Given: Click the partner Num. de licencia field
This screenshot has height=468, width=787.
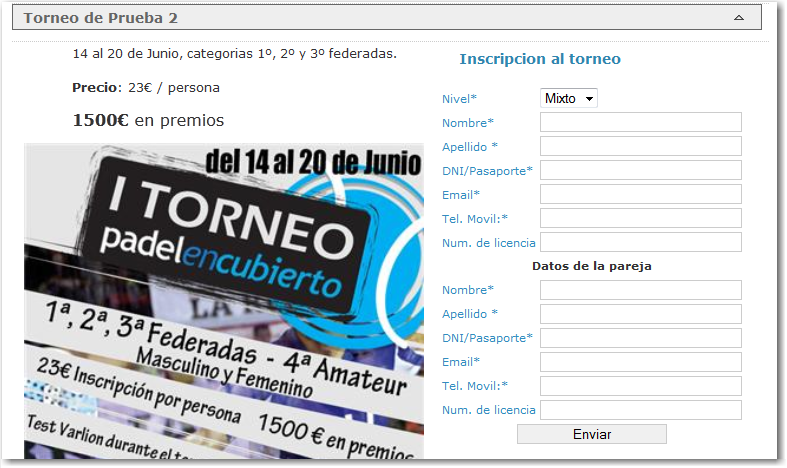Looking at the screenshot, I should tap(640, 410).
